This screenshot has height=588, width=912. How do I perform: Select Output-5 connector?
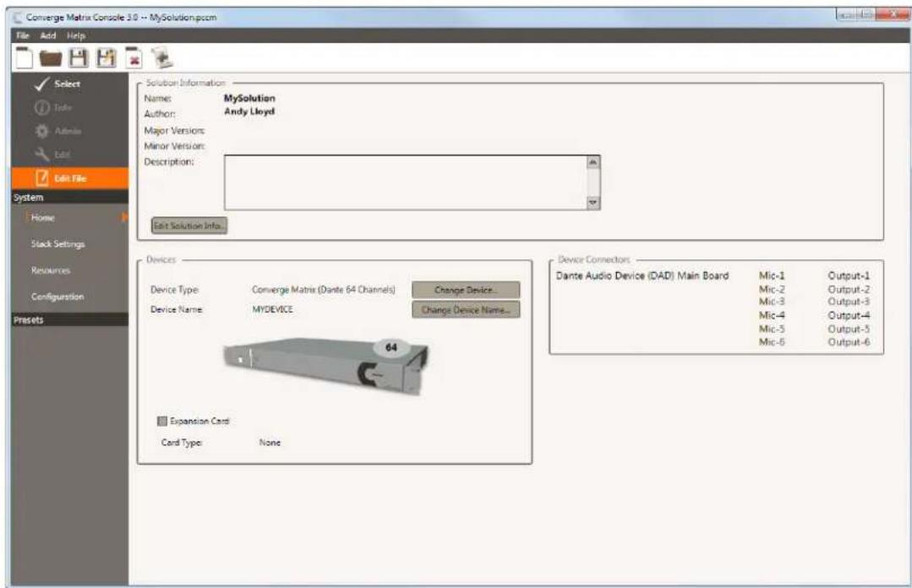click(849, 329)
